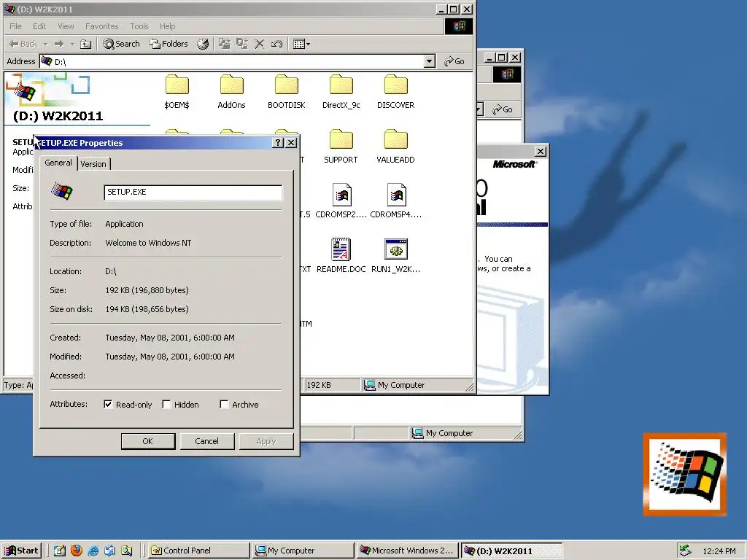This screenshot has width=747, height=560.
Task: Switch to My Computer taskbar button
Action: pyautogui.click(x=303, y=551)
